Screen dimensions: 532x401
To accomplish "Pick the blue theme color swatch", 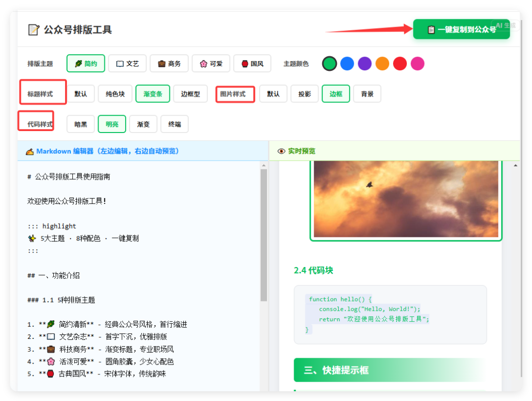I will point(347,64).
